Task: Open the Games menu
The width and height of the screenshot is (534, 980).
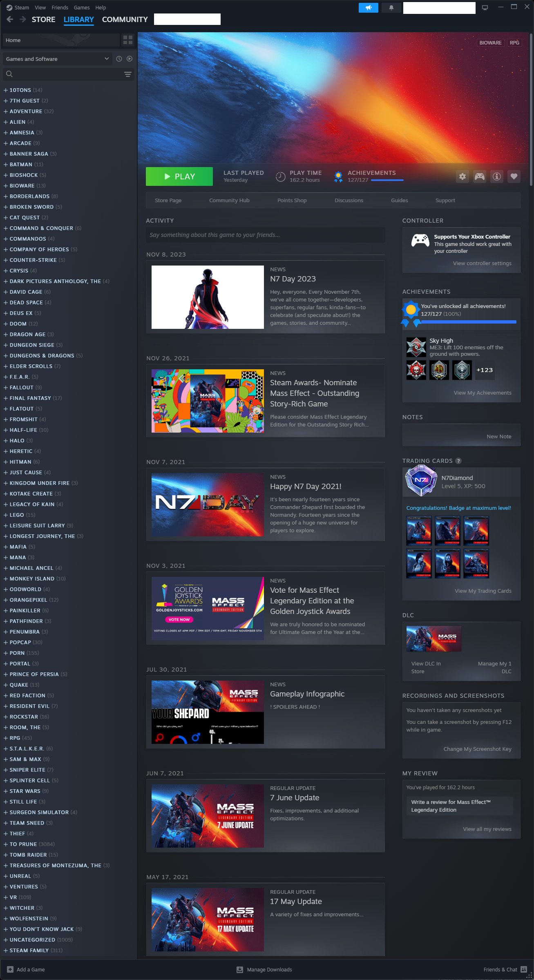Action: (82, 7)
